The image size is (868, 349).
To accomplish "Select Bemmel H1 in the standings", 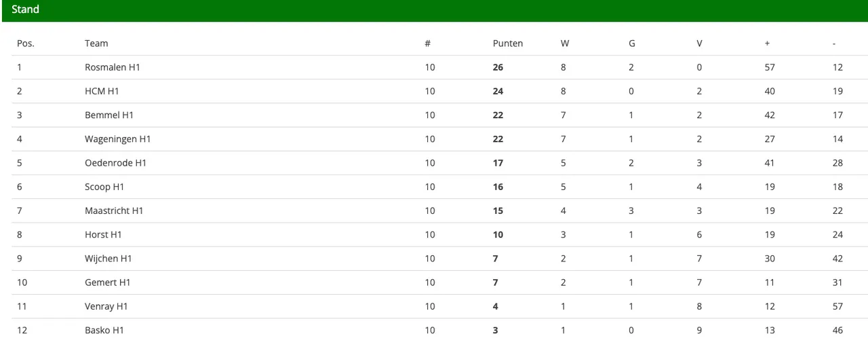I will (x=109, y=115).
